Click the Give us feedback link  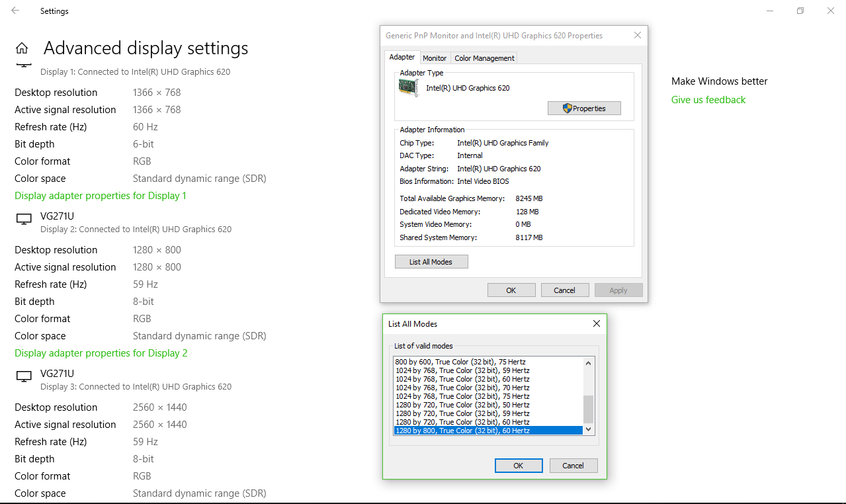(x=708, y=100)
